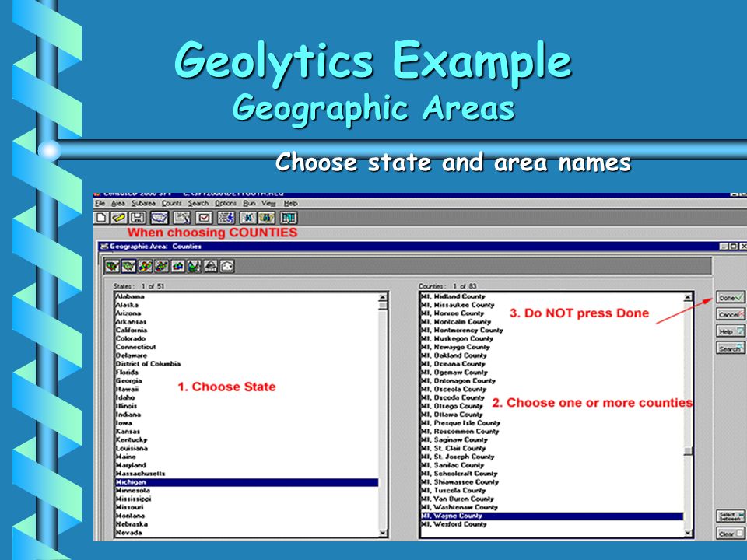747x560 pixels.
Task: Click the Counties list scrollbar thumb
Action: coord(687,451)
